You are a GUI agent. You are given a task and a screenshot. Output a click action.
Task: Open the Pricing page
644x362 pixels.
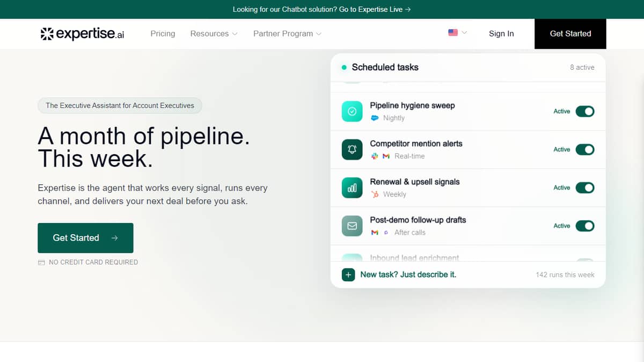pos(163,33)
